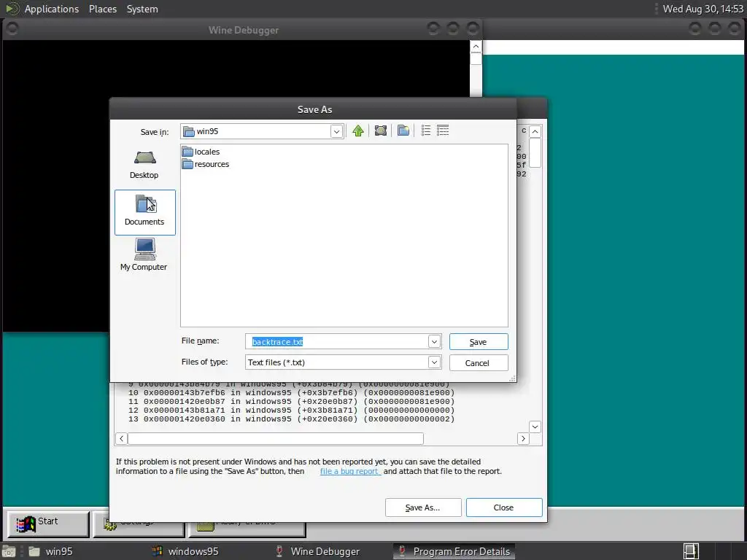Click the view desktop toolbar icon
Viewport: 747px width, 560px height.
coord(381,131)
